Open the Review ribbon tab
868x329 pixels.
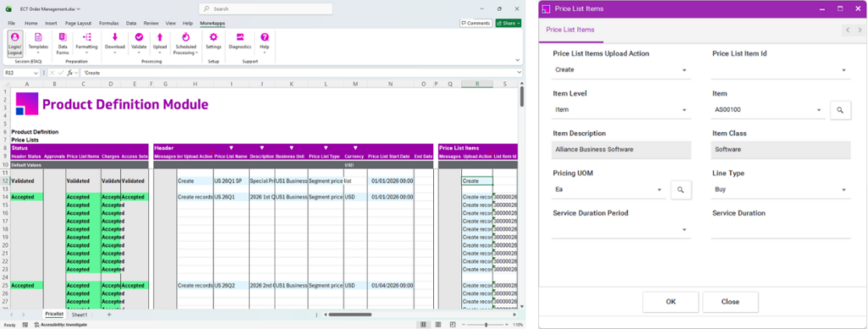151,23
